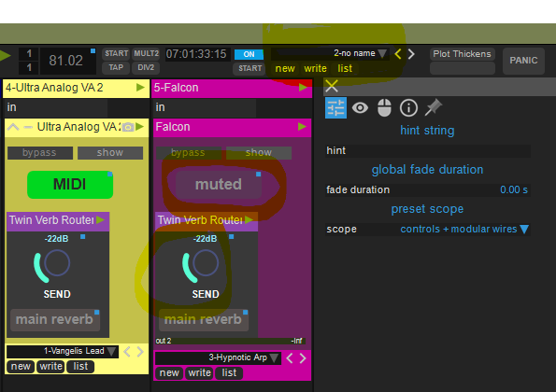This screenshot has width=556, height=392.
Task: Click the MULT2 tempo button
Action: point(146,54)
